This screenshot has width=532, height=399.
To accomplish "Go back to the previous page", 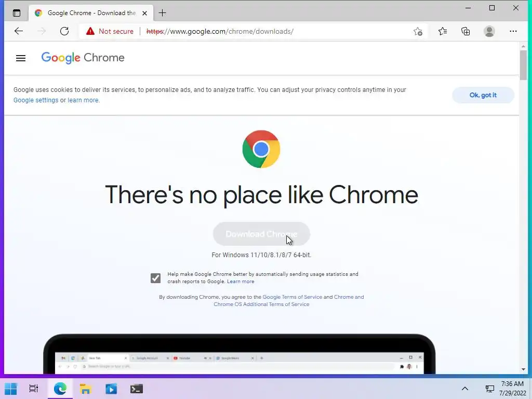I will pos(19,31).
